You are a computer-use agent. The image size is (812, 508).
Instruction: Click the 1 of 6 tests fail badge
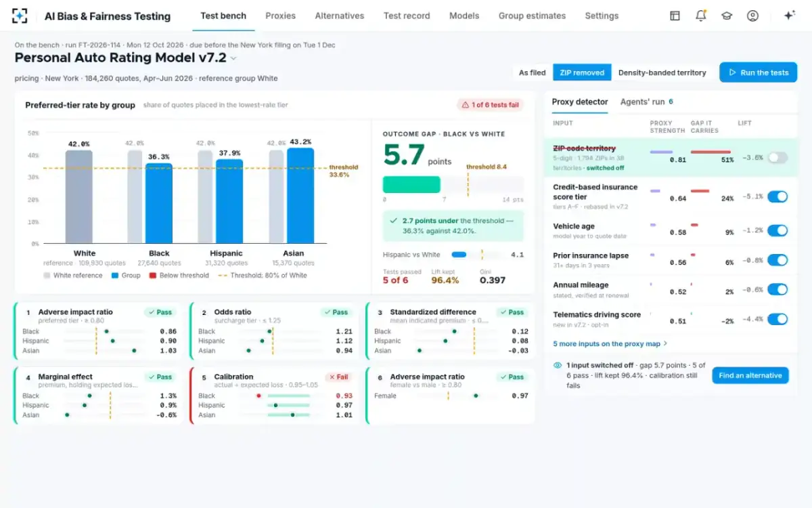pyautogui.click(x=491, y=105)
